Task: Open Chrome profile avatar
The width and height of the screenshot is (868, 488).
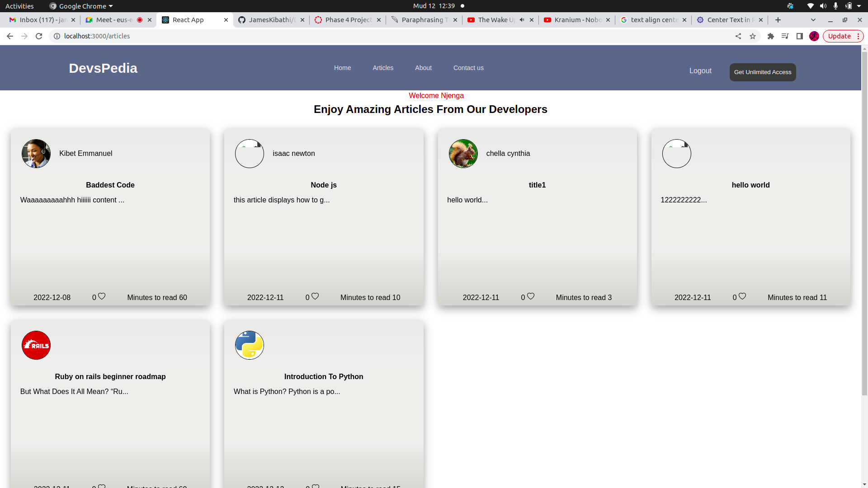Action: (814, 36)
